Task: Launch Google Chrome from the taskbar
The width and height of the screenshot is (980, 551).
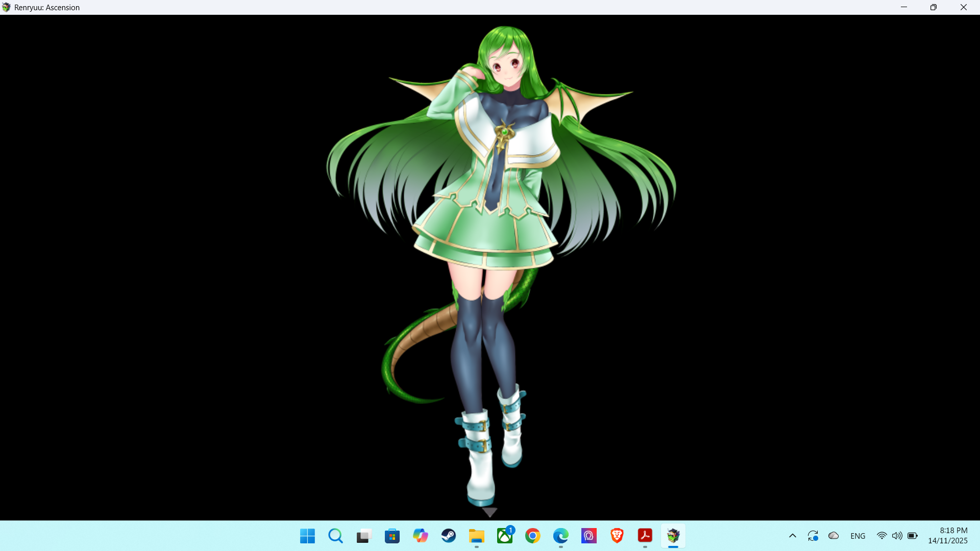Action: (x=533, y=536)
